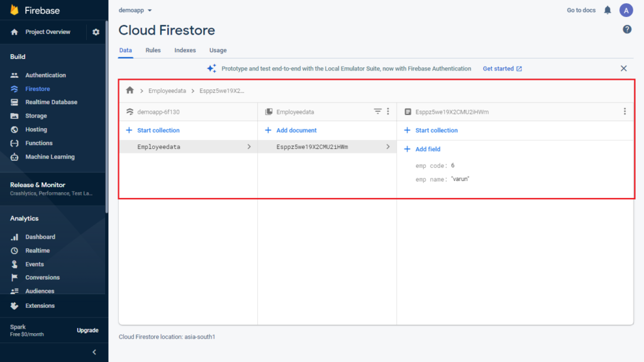Click the Project Overview home icon
This screenshot has height=362, width=644.
coord(14,32)
